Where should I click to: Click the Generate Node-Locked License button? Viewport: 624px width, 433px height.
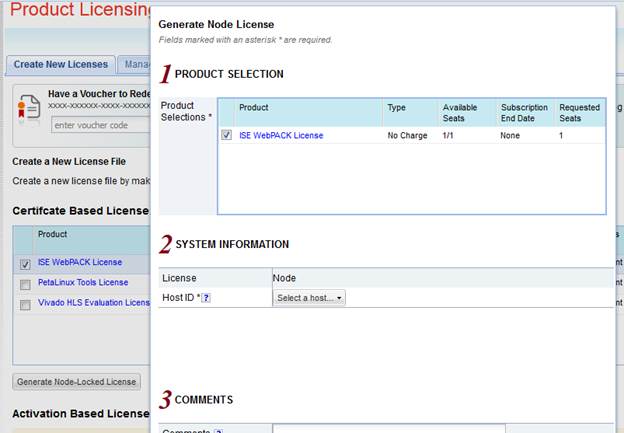click(76, 382)
